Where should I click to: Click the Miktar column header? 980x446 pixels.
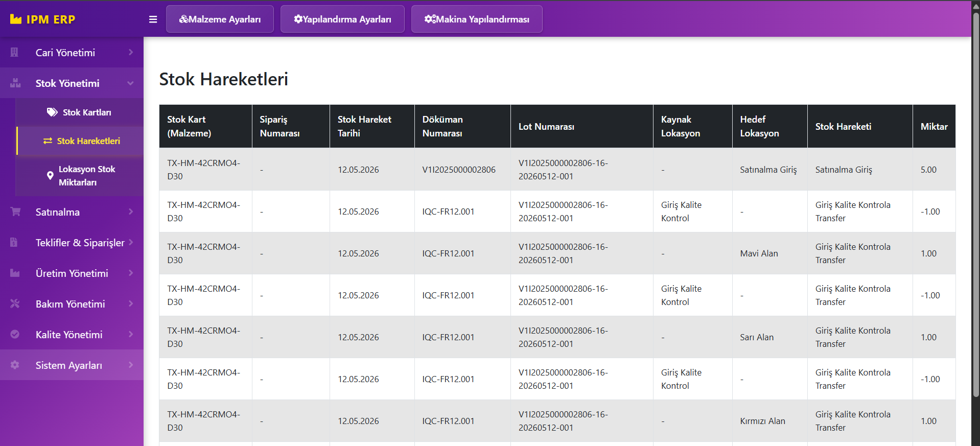tap(934, 126)
